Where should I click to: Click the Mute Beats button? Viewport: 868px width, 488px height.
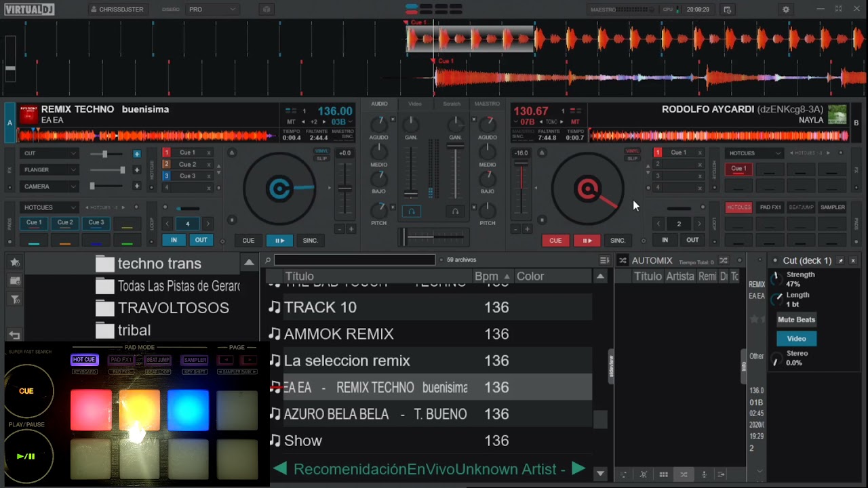(796, 319)
